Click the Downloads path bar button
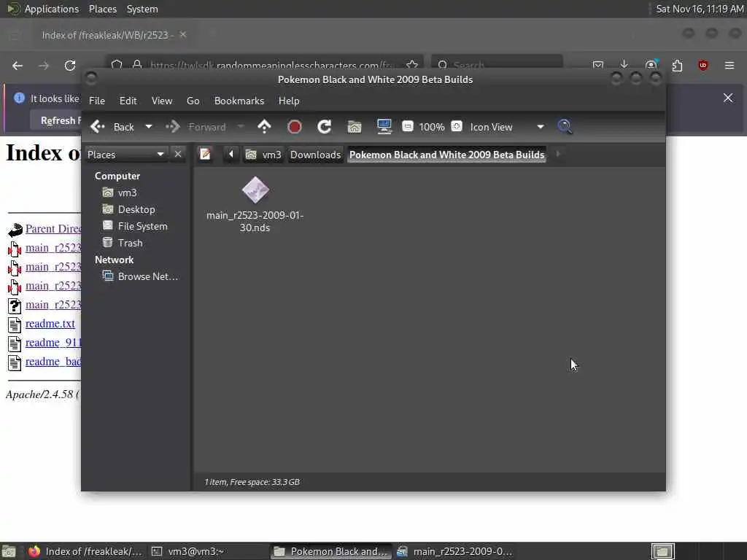Viewport: 747px width, 560px height. (315, 155)
